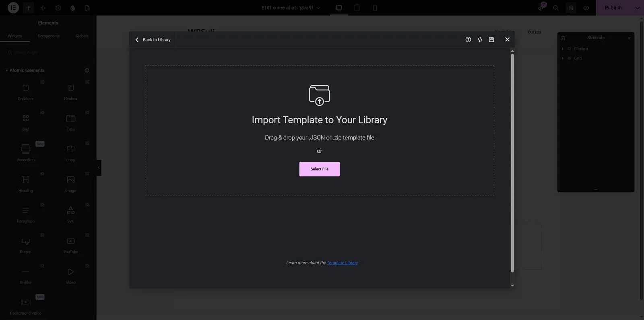
Task: Open the What's New notifications icon
Action: tap(541, 8)
